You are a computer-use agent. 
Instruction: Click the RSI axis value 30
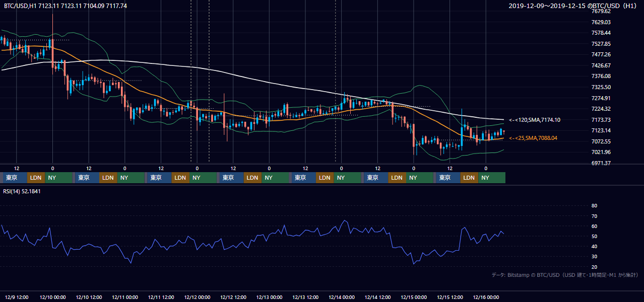pos(594,257)
